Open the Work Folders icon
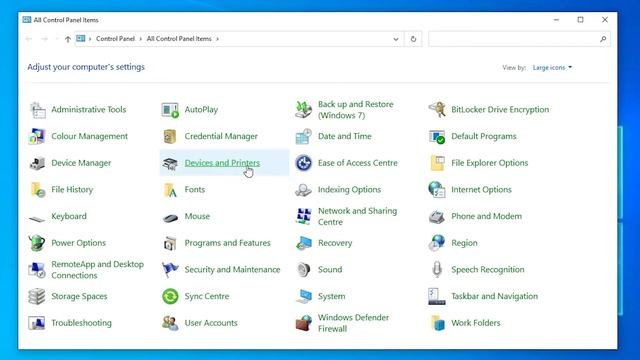This screenshot has width=640, height=360. point(437,323)
